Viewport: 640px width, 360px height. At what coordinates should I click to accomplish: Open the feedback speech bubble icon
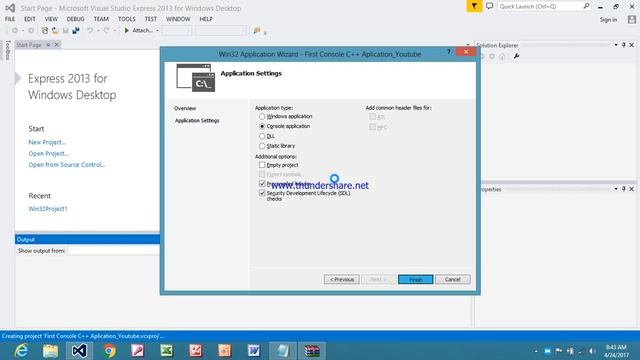tap(489, 6)
